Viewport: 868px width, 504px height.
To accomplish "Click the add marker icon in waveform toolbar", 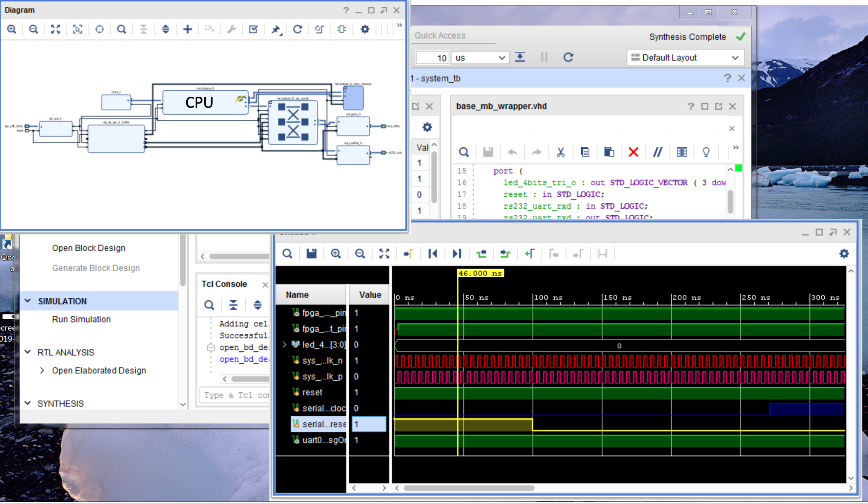I will pyautogui.click(x=529, y=254).
